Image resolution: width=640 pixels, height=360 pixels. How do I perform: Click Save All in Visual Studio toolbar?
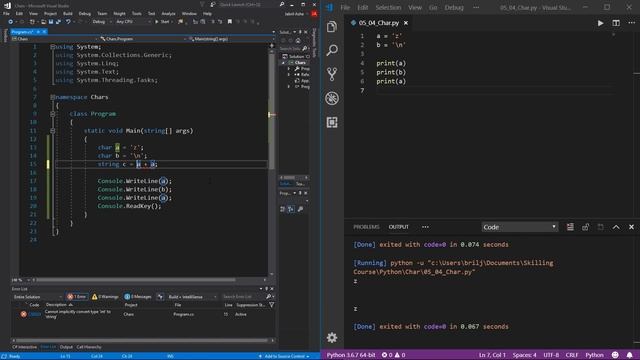(58, 22)
